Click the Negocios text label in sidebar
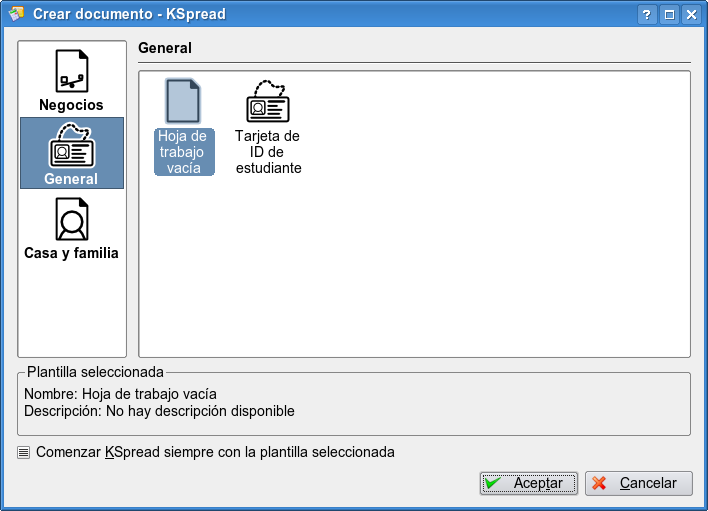The width and height of the screenshot is (708, 511). coord(71,105)
